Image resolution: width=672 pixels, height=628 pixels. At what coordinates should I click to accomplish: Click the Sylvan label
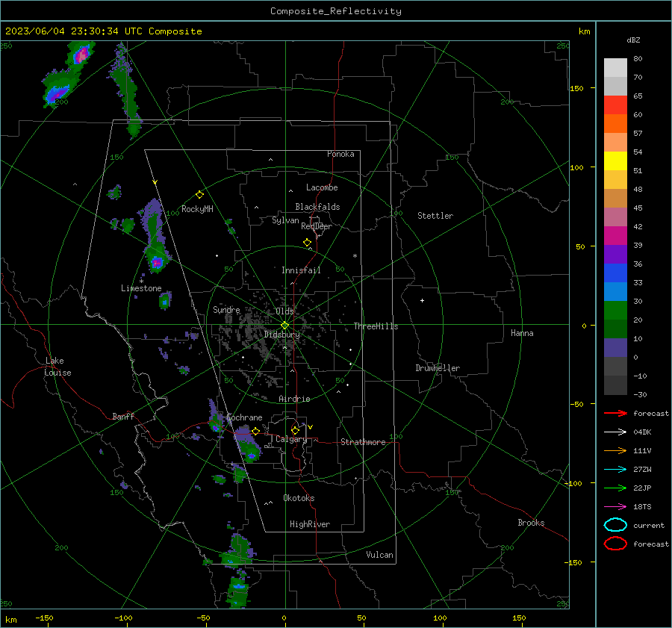point(285,220)
